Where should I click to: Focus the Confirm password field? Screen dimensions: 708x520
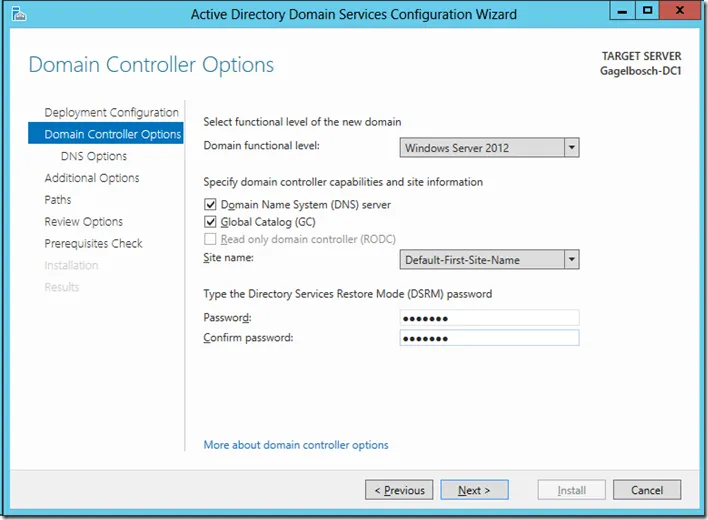(488, 338)
